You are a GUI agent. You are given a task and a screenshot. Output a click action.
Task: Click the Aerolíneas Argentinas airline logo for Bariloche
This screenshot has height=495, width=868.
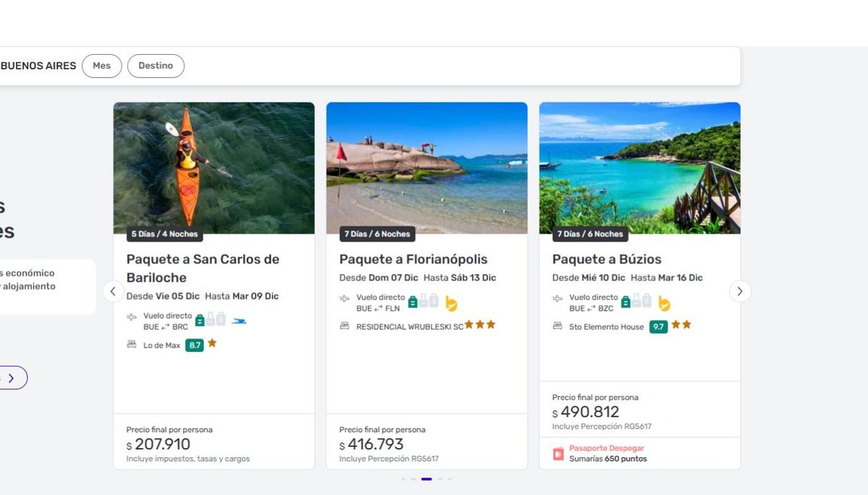click(x=238, y=321)
